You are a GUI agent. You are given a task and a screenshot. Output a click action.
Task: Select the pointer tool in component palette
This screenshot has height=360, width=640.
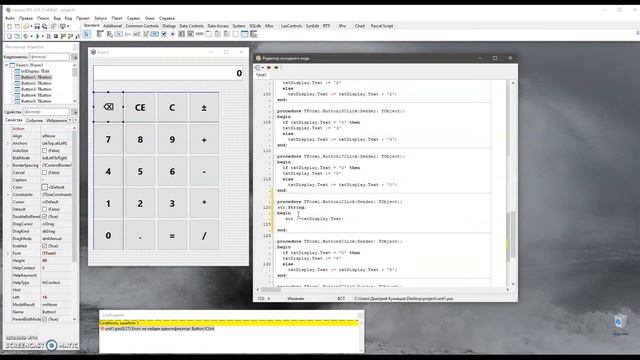87,34
